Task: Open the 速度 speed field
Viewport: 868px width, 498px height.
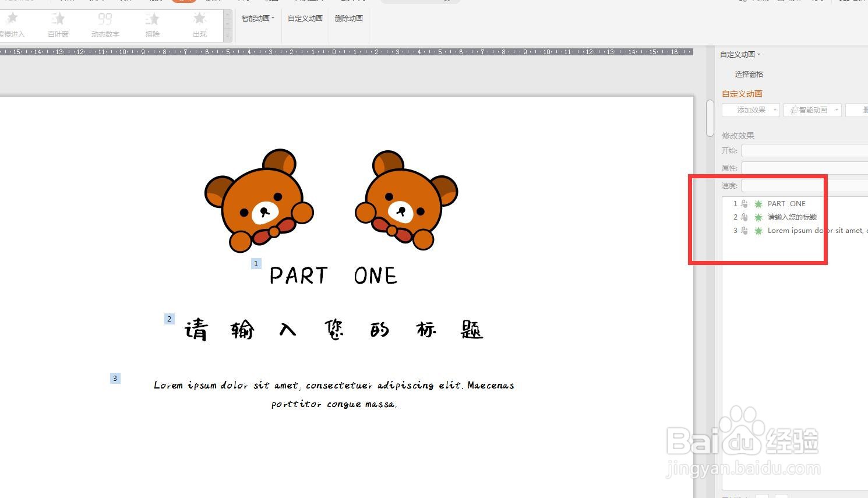Action: (x=805, y=186)
